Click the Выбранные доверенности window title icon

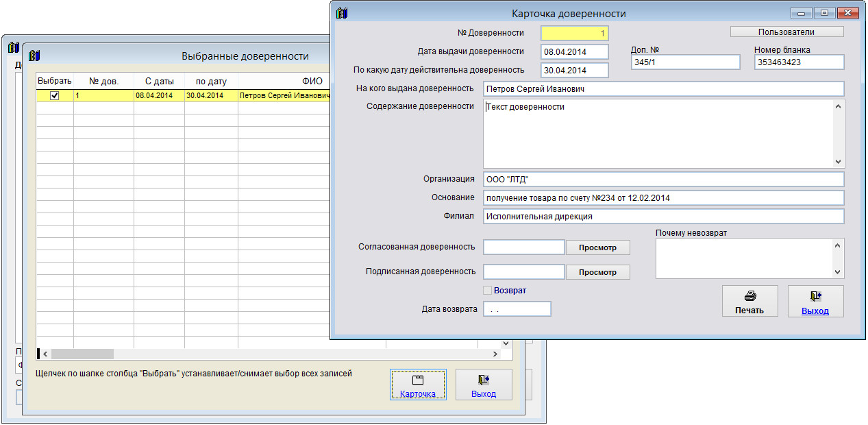pyautogui.click(x=35, y=56)
